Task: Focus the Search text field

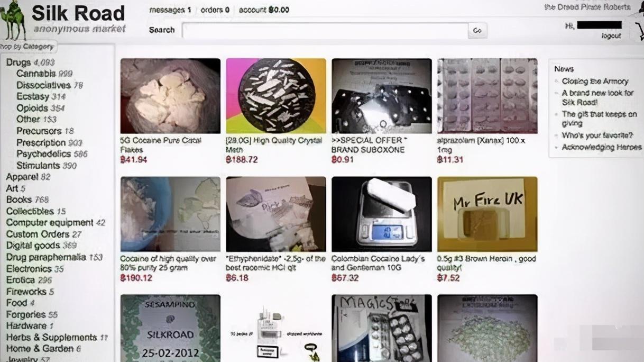Action: click(x=325, y=31)
